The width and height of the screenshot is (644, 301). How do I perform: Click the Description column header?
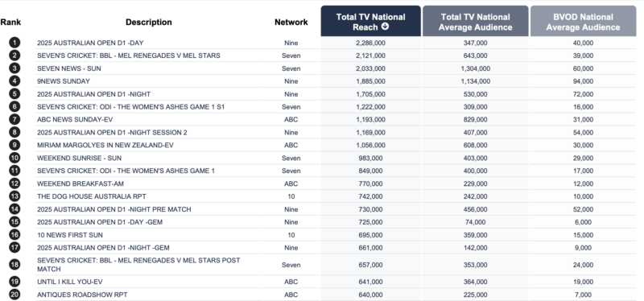click(x=149, y=23)
